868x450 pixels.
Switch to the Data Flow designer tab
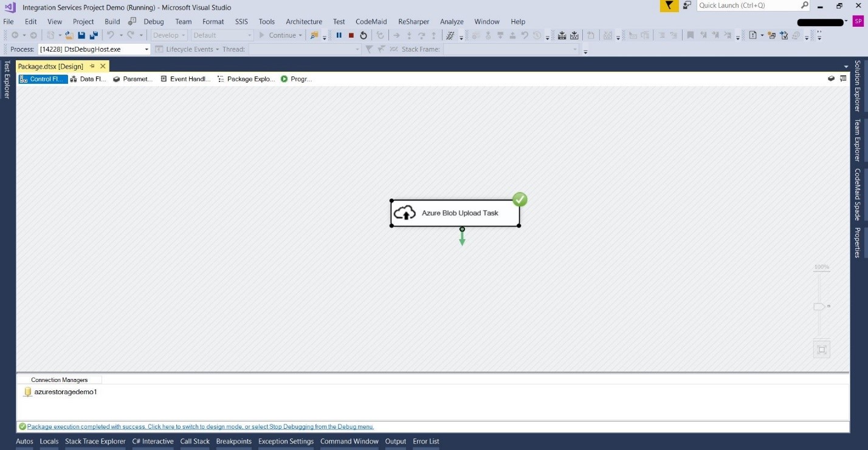[x=88, y=79]
